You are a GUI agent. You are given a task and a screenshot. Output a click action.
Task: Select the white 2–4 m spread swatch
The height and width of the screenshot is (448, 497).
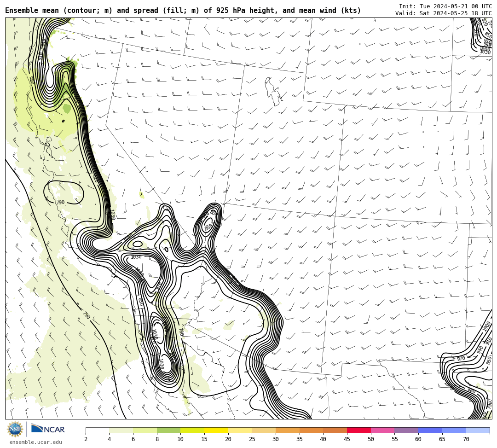97,430
